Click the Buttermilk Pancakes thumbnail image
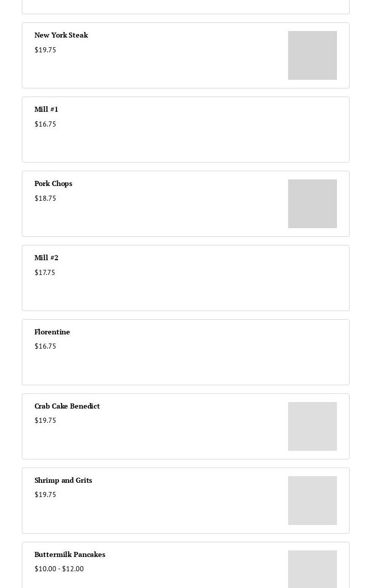Image resolution: width=371 pixels, height=588 pixels. click(x=313, y=569)
